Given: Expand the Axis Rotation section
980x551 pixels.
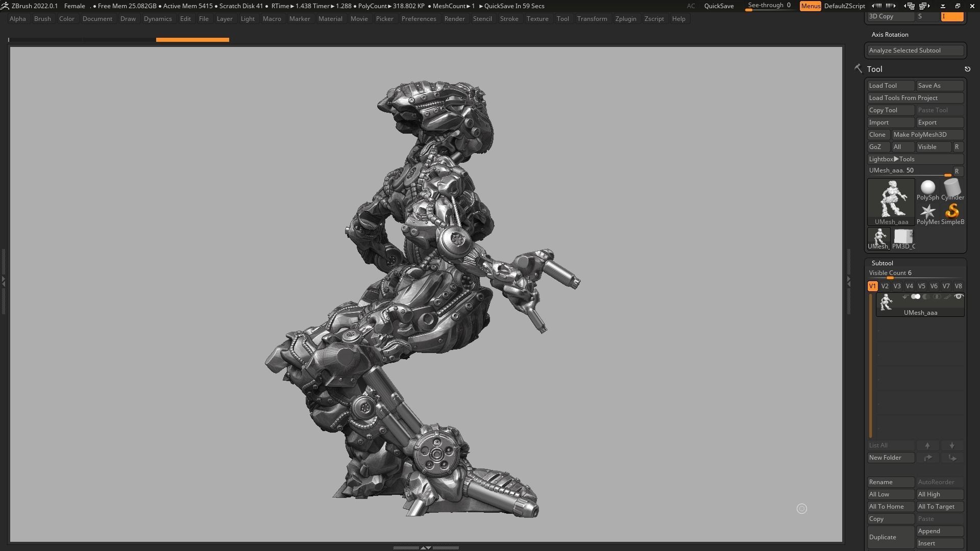Looking at the screenshot, I should [890, 35].
